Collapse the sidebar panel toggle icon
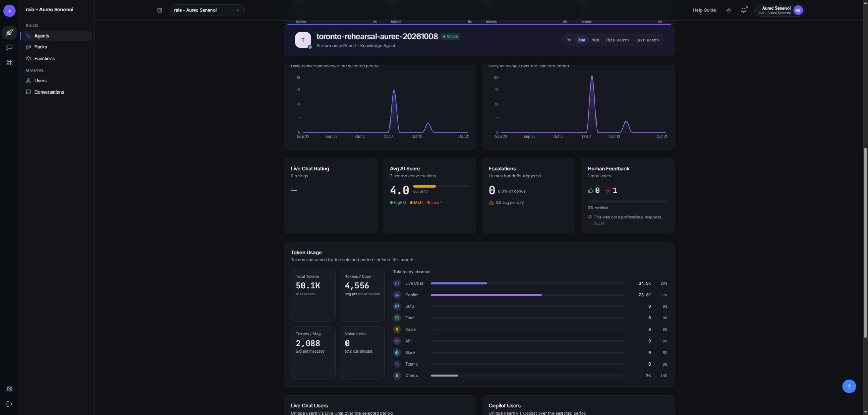868x415 pixels. click(160, 10)
